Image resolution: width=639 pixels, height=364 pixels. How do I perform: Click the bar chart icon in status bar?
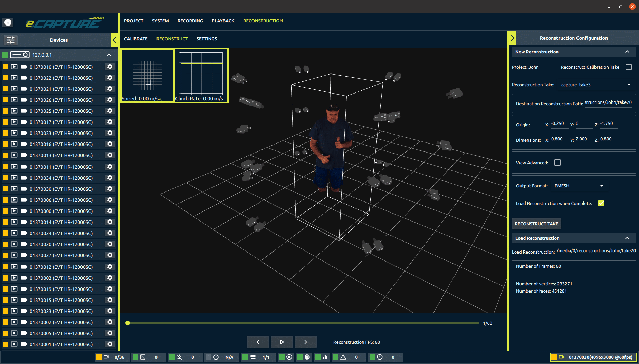[x=325, y=357]
